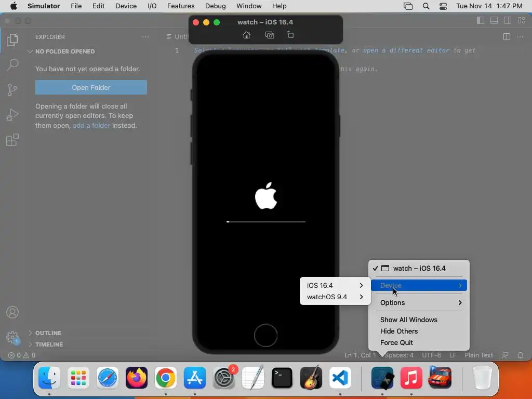Launch Safari from the Dock
Viewport: 532px width, 399px height.
[x=108, y=378]
